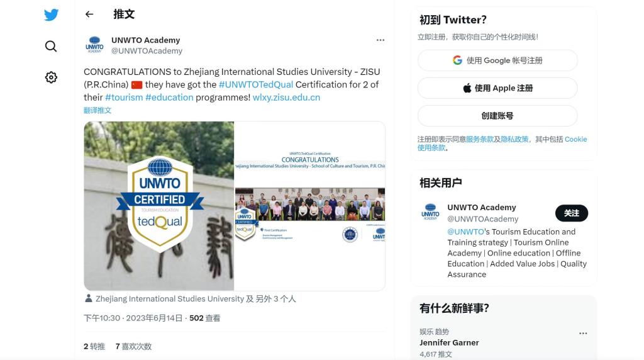Viewport: 644px width, 360px height.
Task: Visit the wlxy.zisu.edu.cn link
Action: click(x=286, y=98)
